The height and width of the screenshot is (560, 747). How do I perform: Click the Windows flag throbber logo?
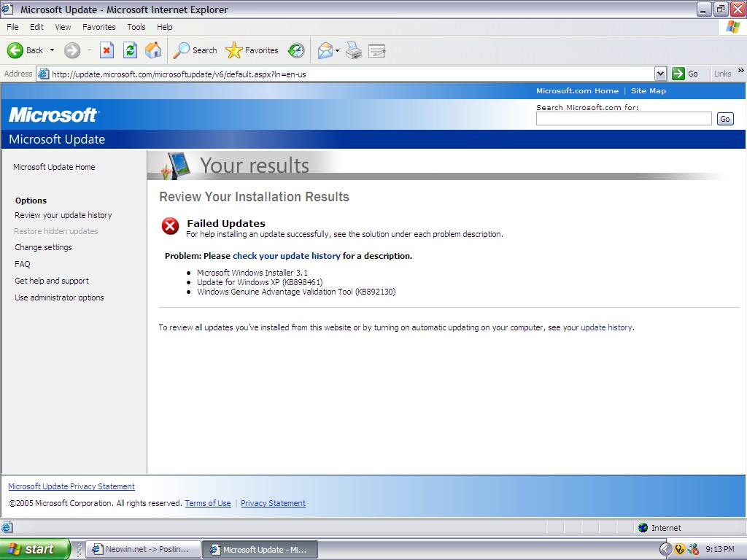tap(733, 27)
